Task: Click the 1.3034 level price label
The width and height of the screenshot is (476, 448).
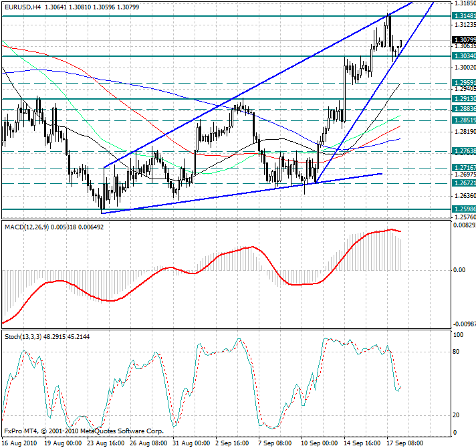Action: 464,56
